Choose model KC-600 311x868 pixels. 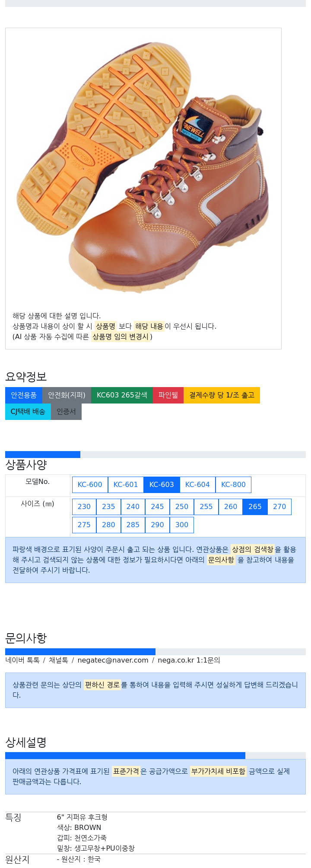[90, 485]
